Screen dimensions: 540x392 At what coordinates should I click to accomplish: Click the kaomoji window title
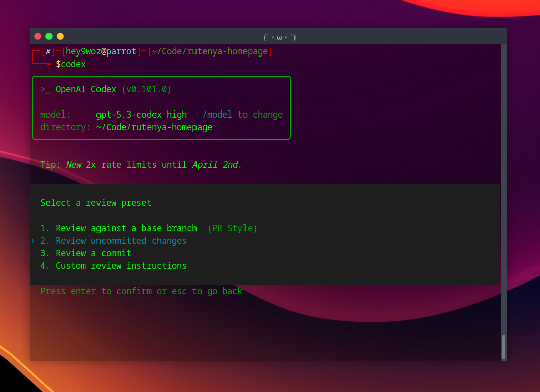coord(279,37)
